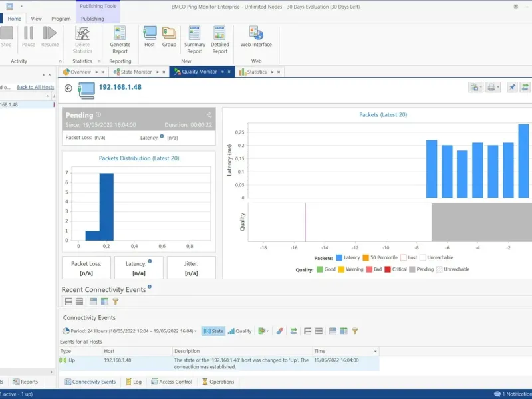Switch to the Home ribbon tab

click(x=14, y=19)
